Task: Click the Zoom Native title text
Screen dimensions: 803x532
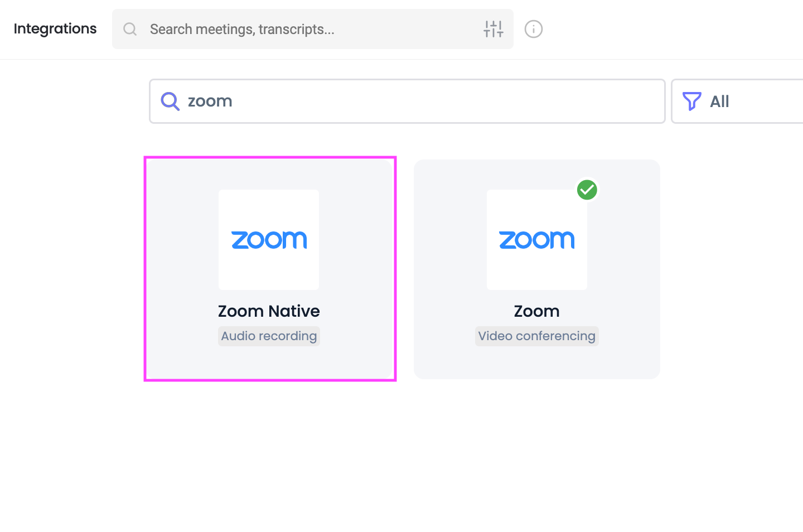Action: (269, 311)
